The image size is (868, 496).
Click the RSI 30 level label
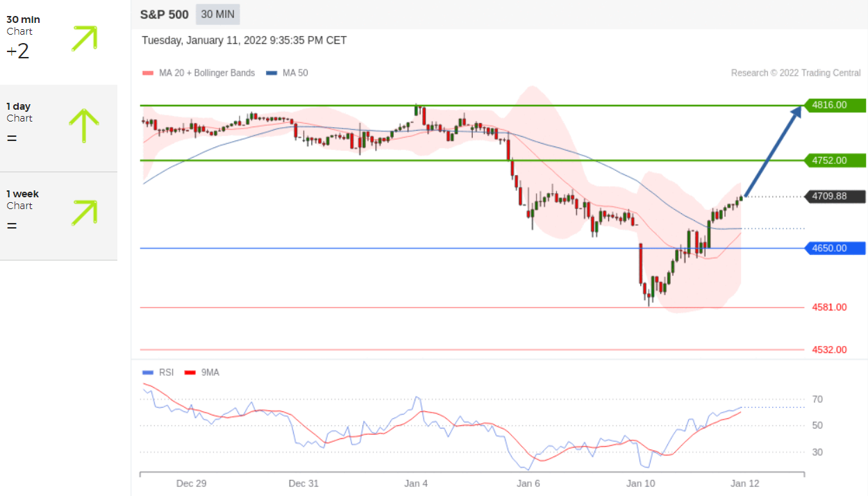point(817,452)
